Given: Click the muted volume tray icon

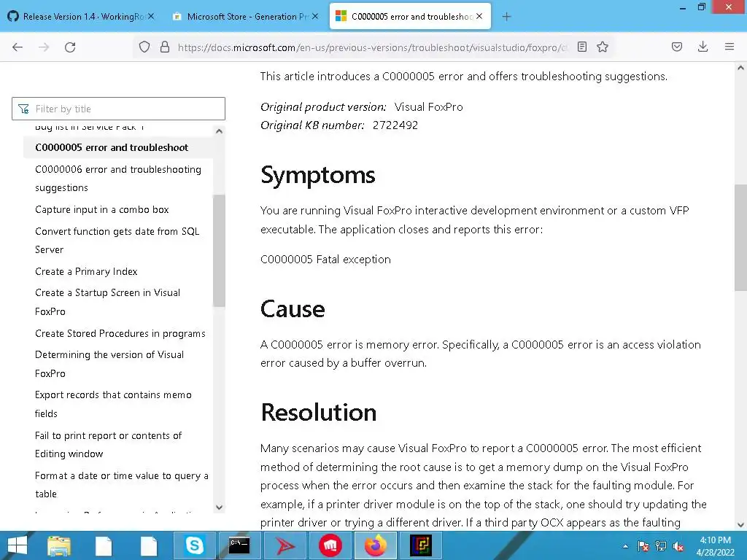Looking at the screenshot, I should (678, 546).
